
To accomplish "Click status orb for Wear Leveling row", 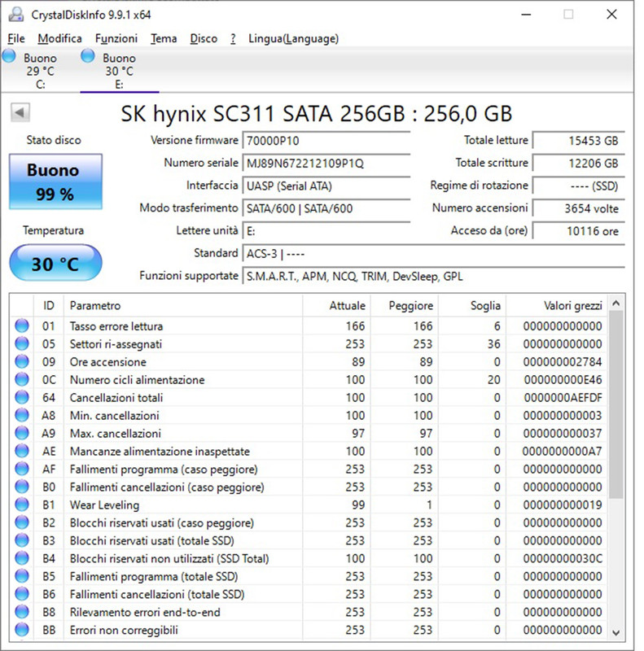I will coord(22,505).
